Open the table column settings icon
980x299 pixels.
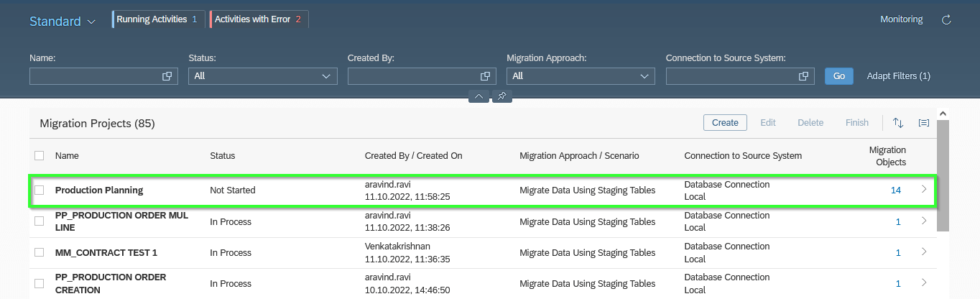pyautogui.click(x=924, y=123)
